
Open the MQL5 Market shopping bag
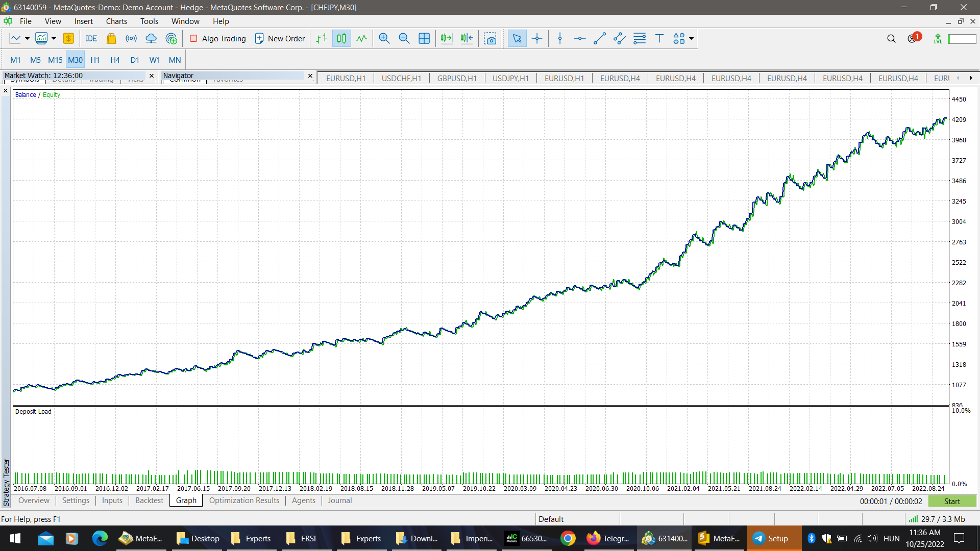coord(111,38)
